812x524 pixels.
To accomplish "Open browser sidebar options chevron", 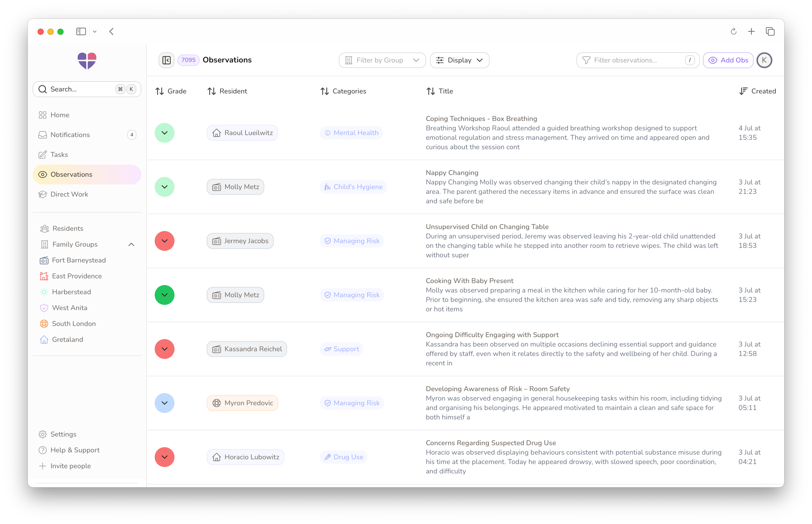I will 95,32.
